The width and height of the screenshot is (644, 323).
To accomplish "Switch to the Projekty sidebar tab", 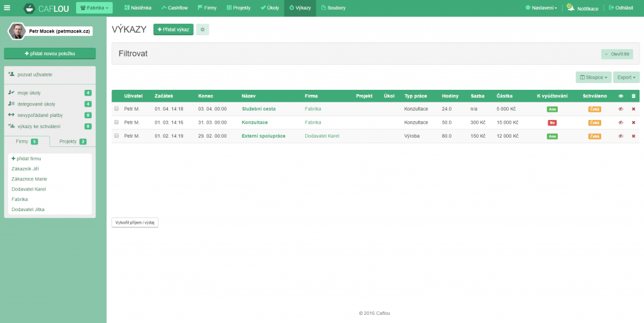I will coord(72,141).
